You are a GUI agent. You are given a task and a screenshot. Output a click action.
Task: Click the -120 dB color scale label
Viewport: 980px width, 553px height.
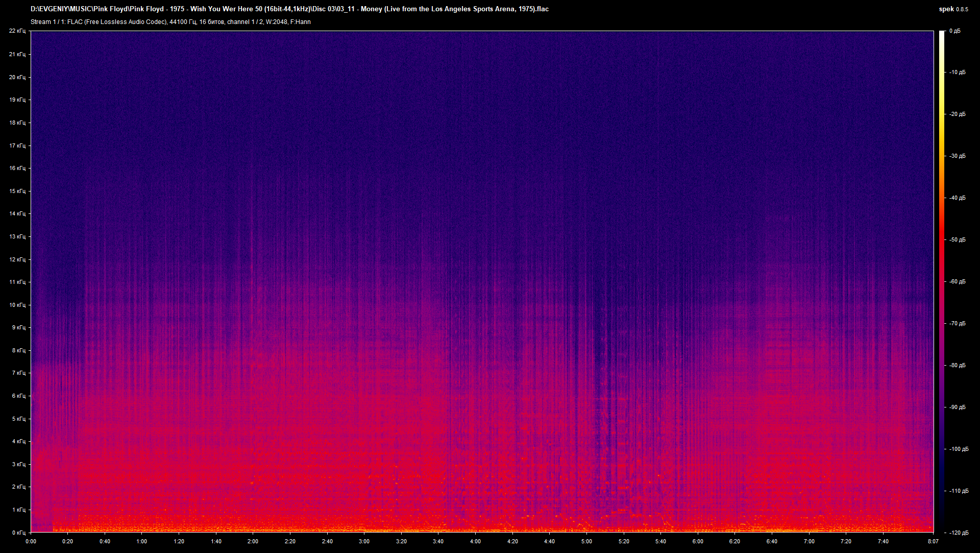[x=958, y=533]
